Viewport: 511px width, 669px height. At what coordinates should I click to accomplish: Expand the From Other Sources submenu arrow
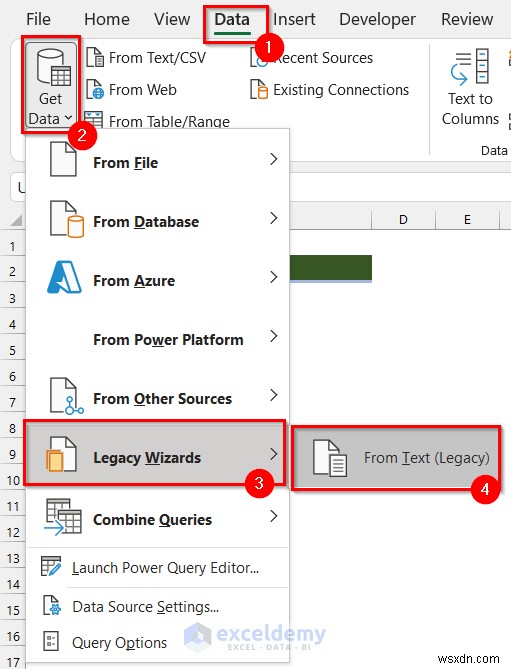274,395
